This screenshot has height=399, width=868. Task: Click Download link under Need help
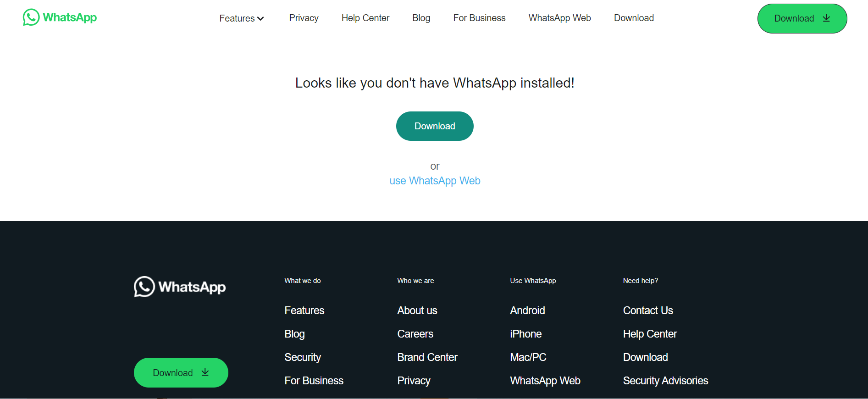point(645,357)
